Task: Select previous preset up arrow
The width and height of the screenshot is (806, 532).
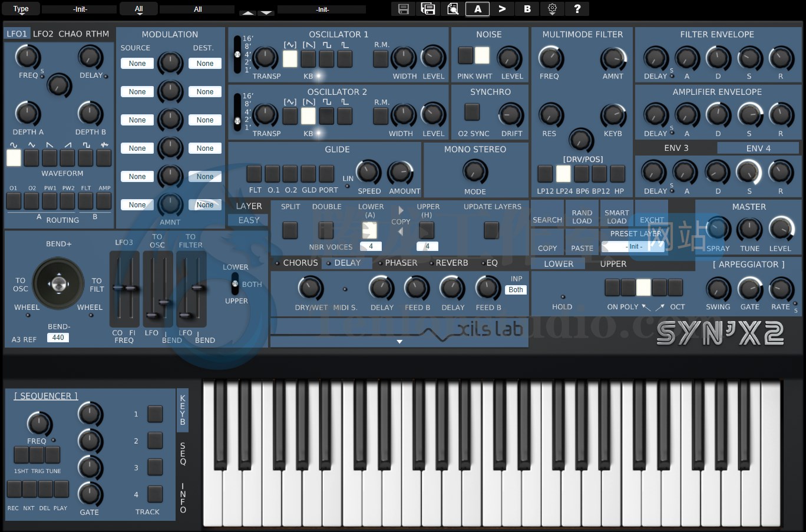Action: coord(248,12)
